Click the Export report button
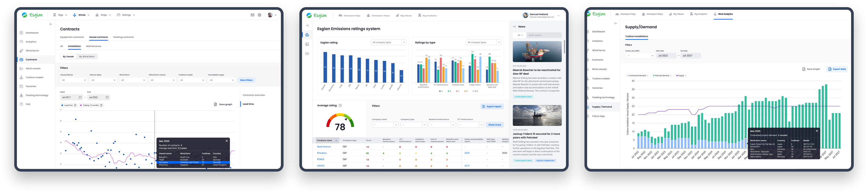This screenshot has width=868, height=193. point(492,107)
